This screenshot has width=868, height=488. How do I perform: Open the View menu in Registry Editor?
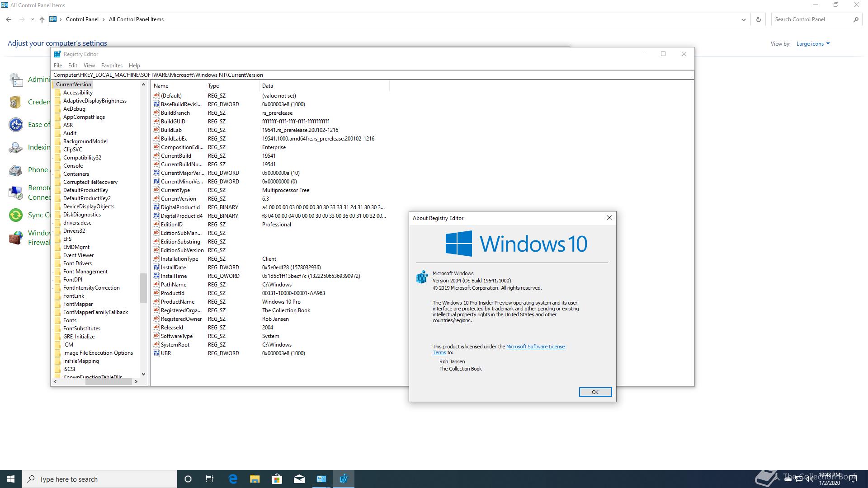89,66
